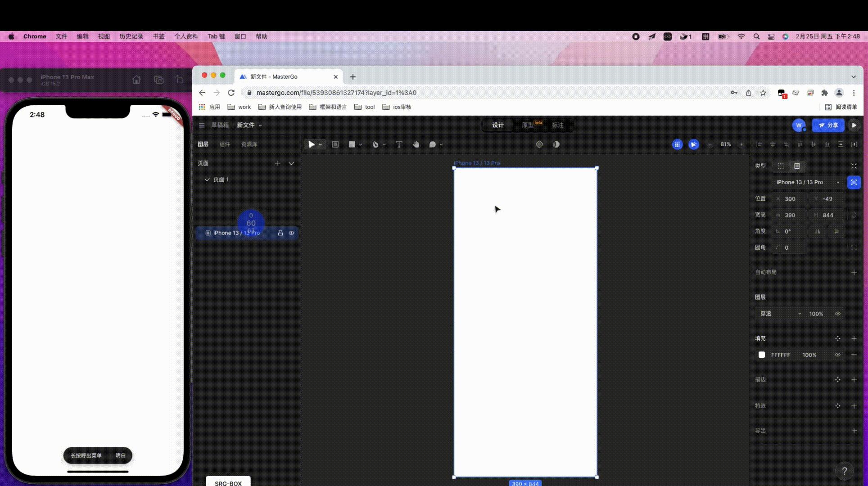Hide the iPhone 13 / 13 Pro layer
This screenshot has height=486, width=868.
(292, 233)
